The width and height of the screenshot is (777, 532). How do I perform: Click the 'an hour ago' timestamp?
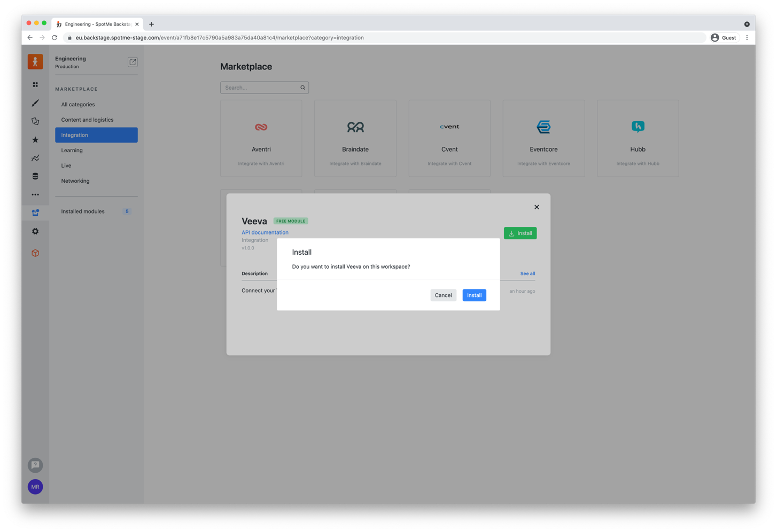(x=522, y=291)
